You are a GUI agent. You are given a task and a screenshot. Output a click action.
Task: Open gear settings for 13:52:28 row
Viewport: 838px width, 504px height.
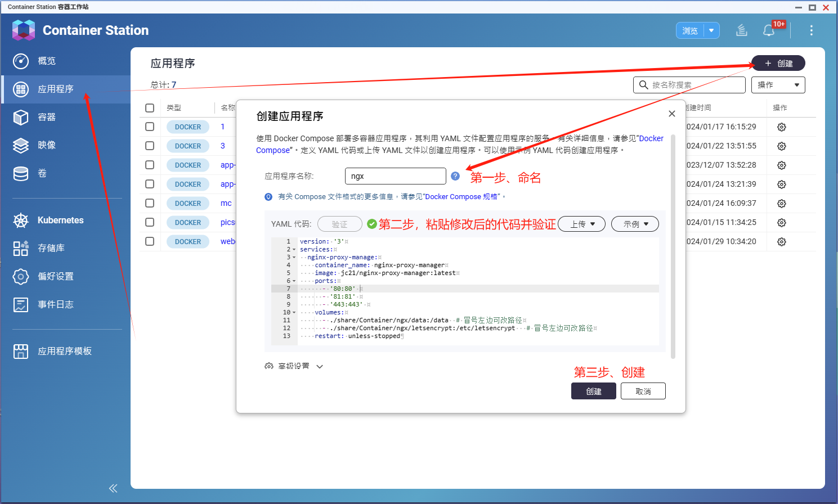click(782, 165)
